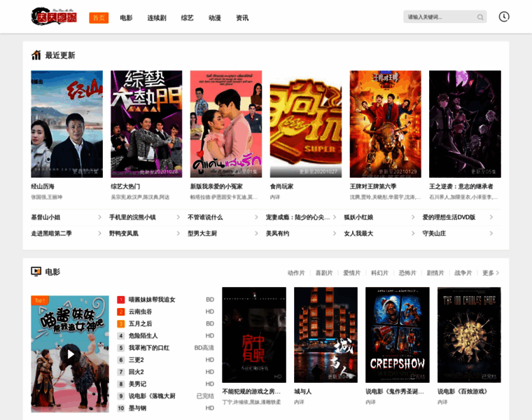
Task: Click the bar chart icon beside 最近更新
Action: (x=36, y=55)
